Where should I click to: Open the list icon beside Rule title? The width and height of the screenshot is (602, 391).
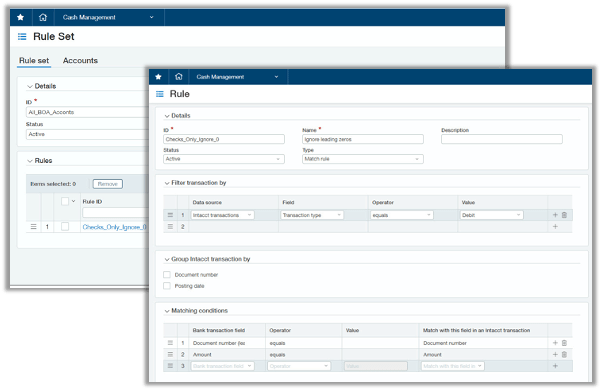[160, 94]
